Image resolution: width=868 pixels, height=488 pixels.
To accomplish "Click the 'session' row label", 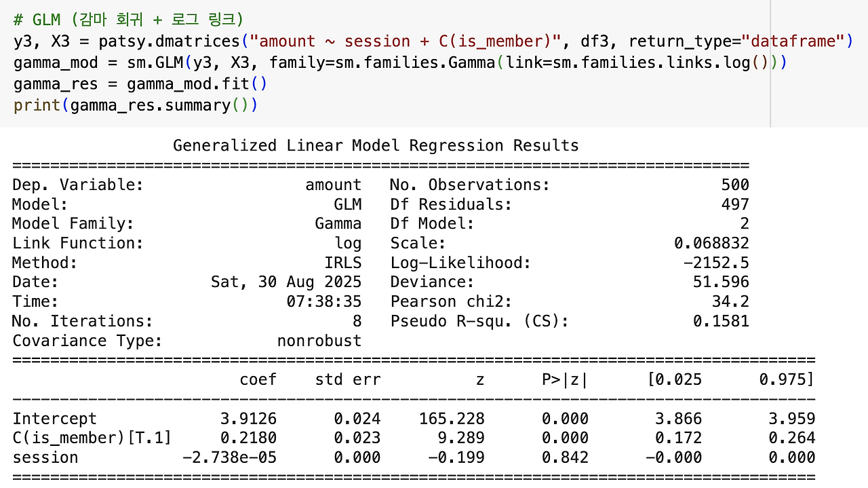I will [45, 457].
